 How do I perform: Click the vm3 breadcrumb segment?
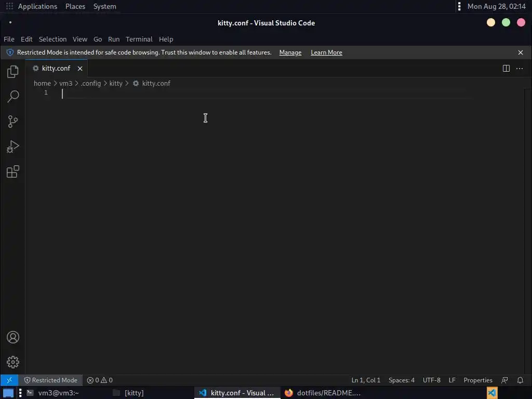[66, 84]
